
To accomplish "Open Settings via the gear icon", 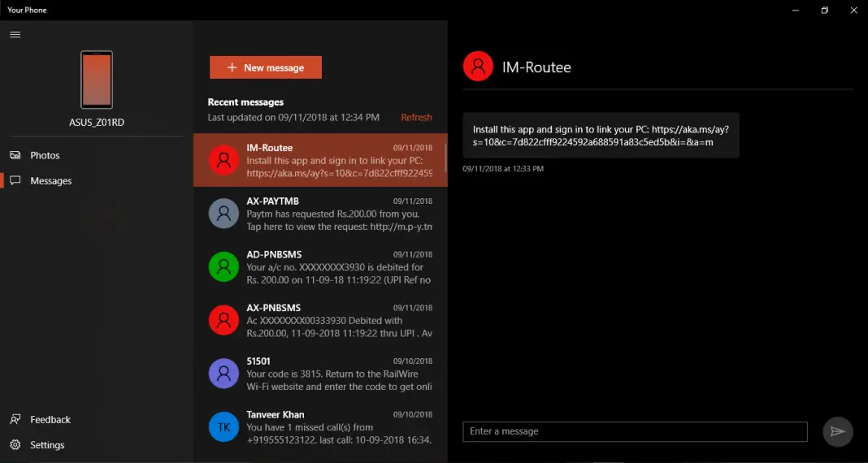I will pyautogui.click(x=15, y=445).
